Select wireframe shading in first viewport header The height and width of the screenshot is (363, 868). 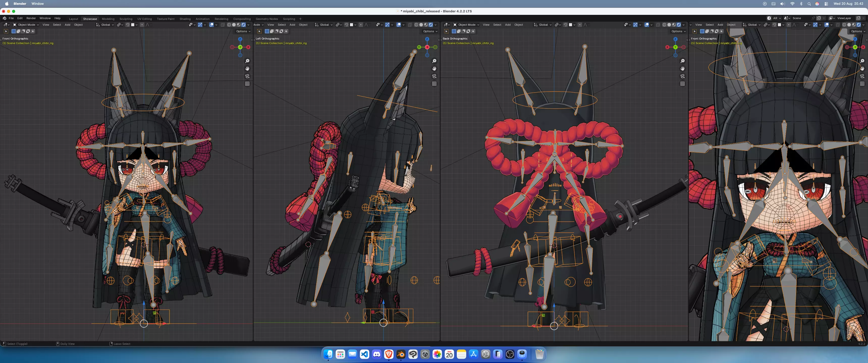pos(229,25)
